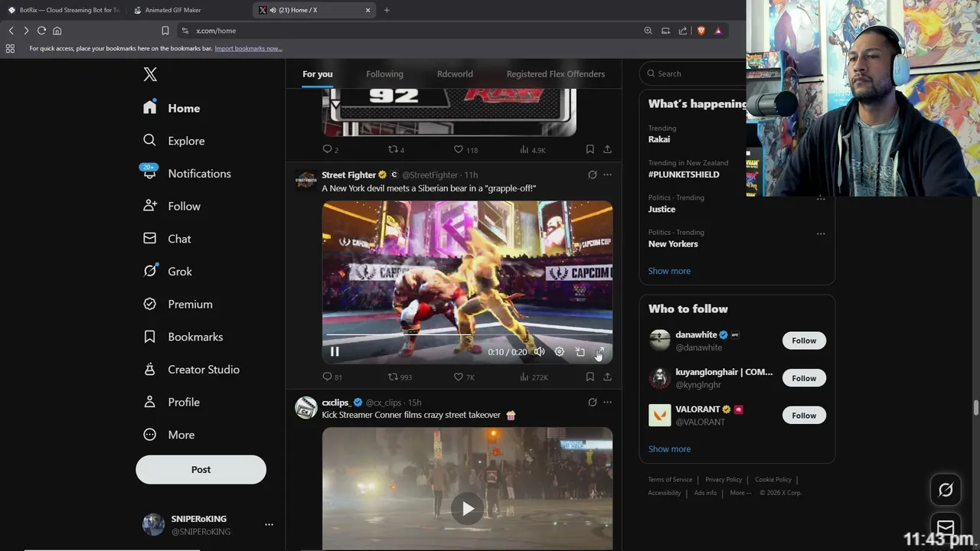This screenshot has width=980, height=551.
Task: Switch to the For you tab
Action: pyautogui.click(x=317, y=74)
